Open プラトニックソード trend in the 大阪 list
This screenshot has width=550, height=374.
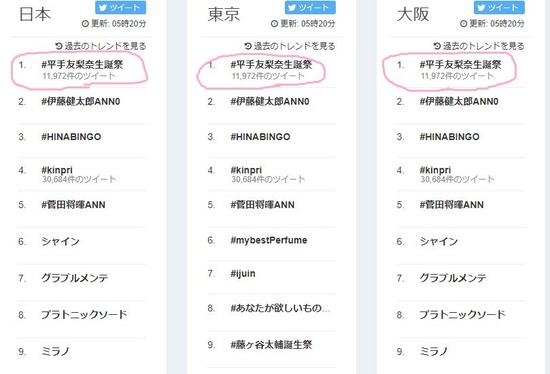462,314
